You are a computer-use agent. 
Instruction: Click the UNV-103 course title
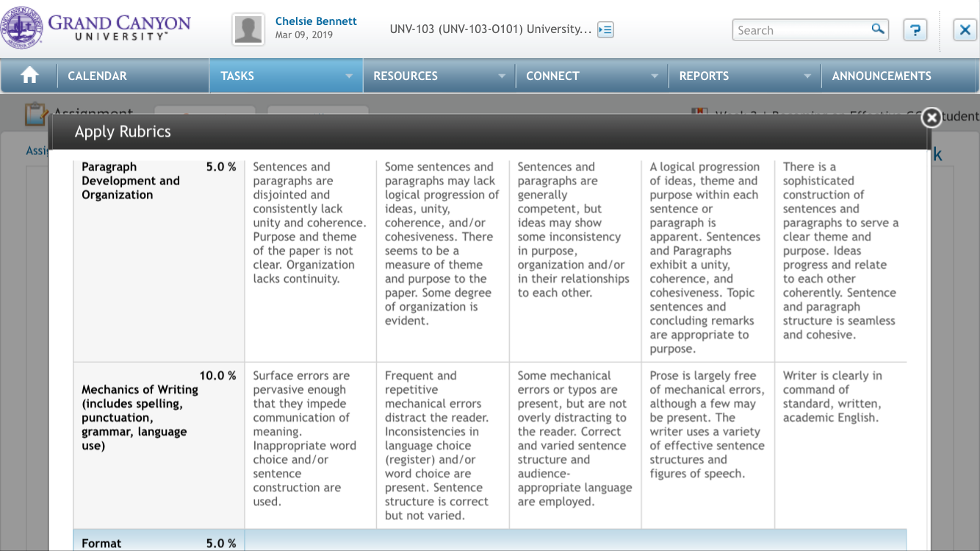pos(490,29)
